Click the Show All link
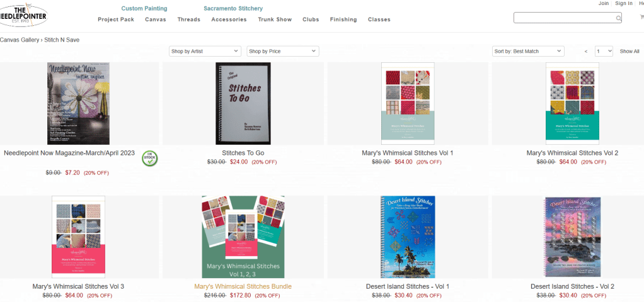The image size is (644, 302). pyautogui.click(x=630, y=52)
